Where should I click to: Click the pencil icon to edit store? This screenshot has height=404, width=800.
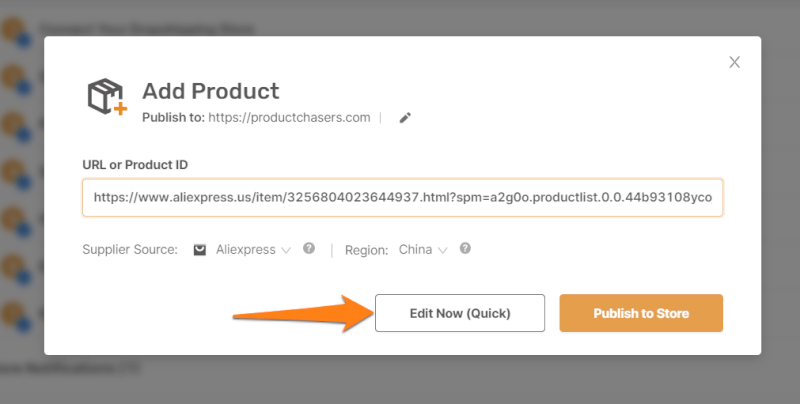point(405,118)
